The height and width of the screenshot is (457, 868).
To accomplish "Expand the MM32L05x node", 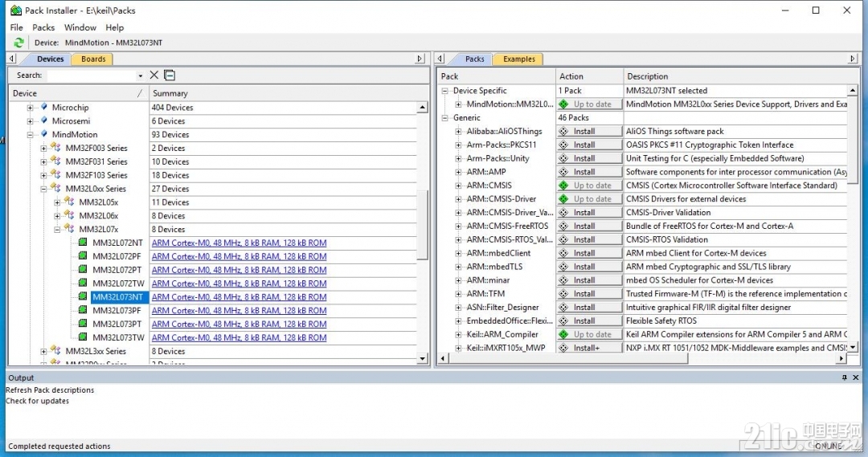I will click(x=57, y=202).
